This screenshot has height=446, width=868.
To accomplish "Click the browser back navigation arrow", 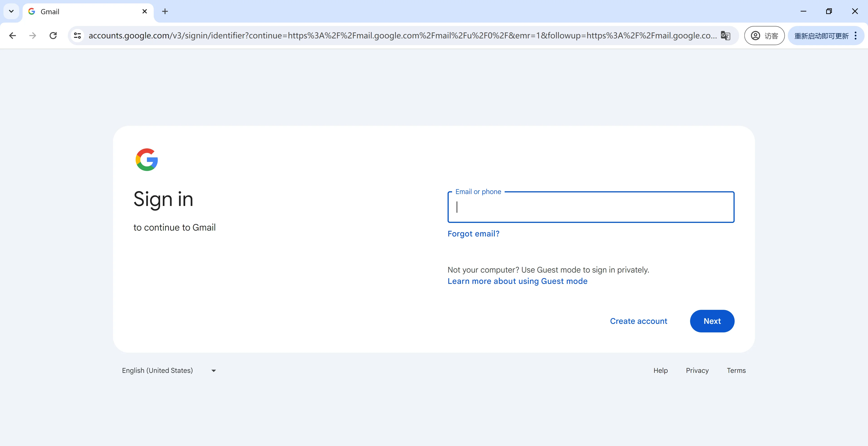I will (x=12, y=35).
